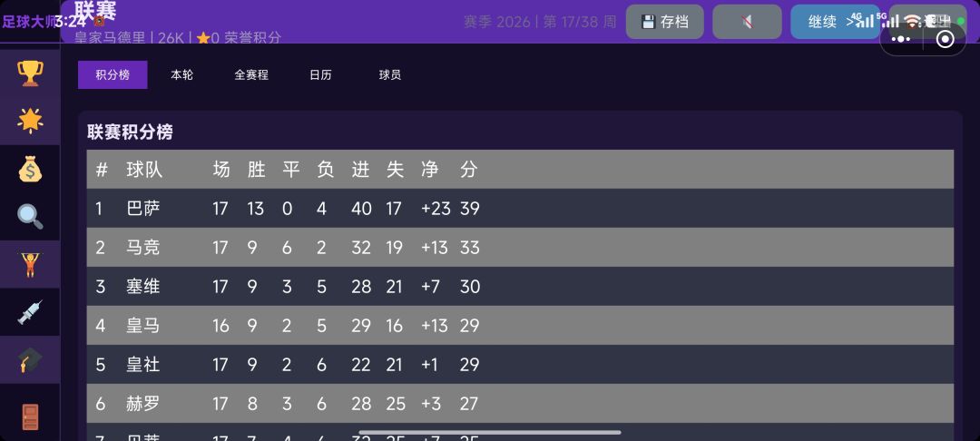Open the weightlifter training icon
This screenshot has width=980, height=441.
coord(30,265)
